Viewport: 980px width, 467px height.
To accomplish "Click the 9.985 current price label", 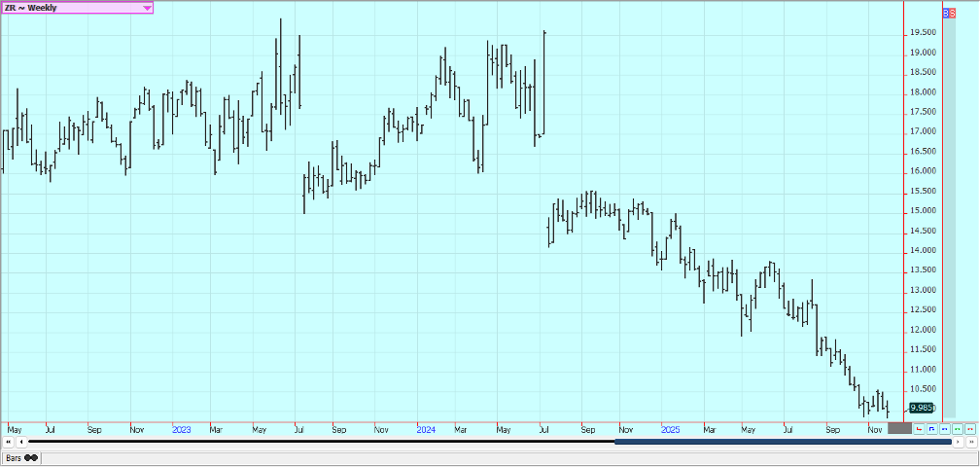I will 920,408.
